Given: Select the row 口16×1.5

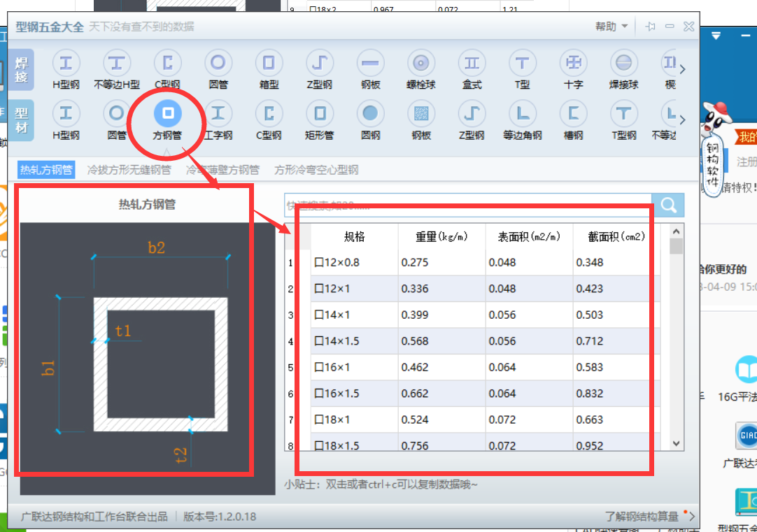Looking at the screenshot, I should (x=473, y=394).
